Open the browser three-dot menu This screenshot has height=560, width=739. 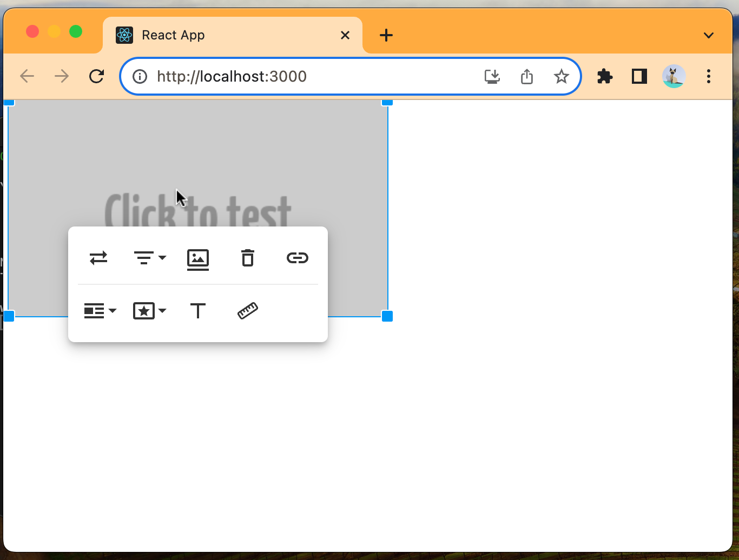[x=708, y=76]
